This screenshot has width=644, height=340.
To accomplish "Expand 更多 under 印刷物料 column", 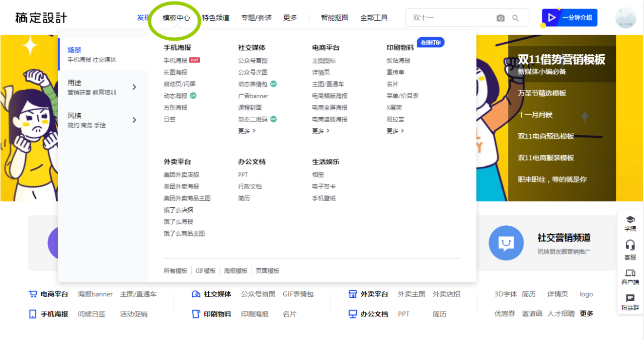I will point(395,131).
